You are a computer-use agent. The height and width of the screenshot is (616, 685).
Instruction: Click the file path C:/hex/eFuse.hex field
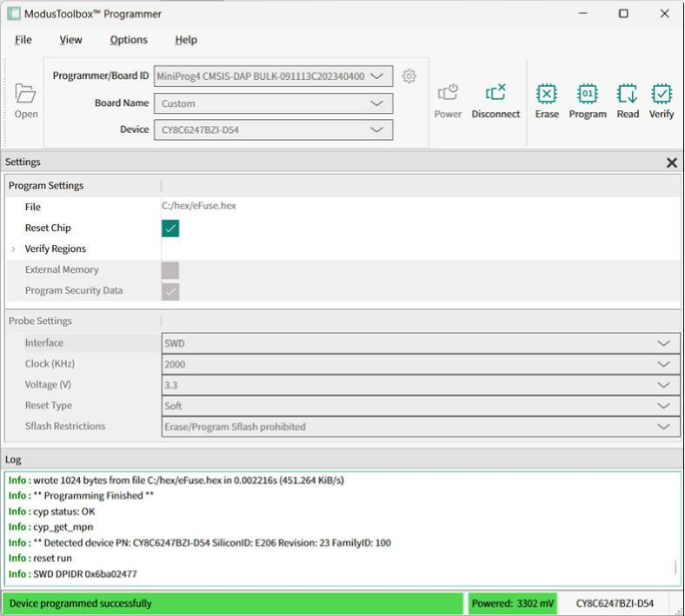421,206
